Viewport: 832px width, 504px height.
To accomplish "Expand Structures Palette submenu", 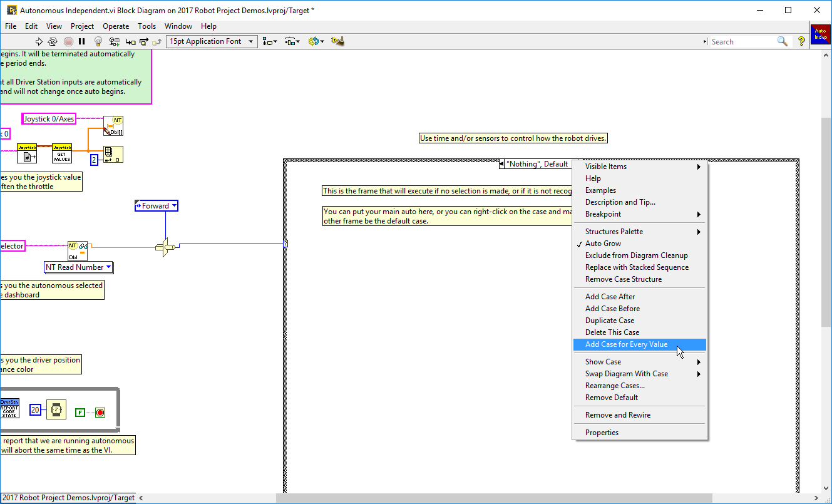I will (640, 232).
